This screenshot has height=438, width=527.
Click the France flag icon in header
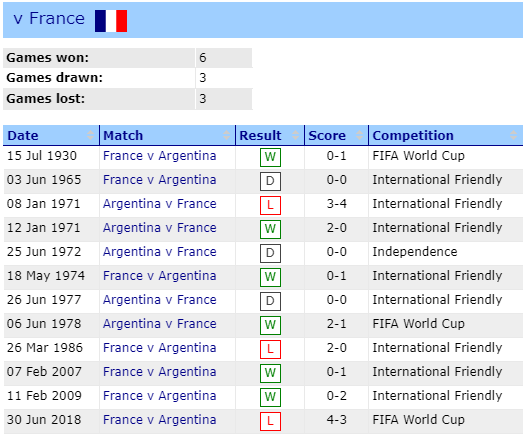pos(111,21)
